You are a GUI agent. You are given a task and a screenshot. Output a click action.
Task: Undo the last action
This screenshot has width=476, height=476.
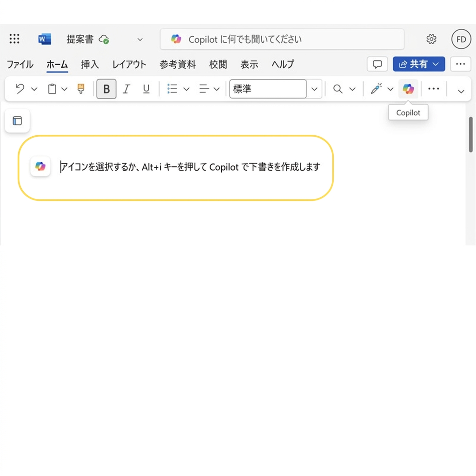pos(20,89)
